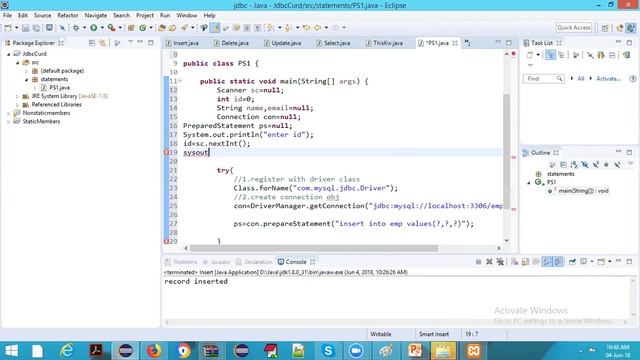
Task: Click Remove Launch X icon in Console
Action: tap(489, 262)
